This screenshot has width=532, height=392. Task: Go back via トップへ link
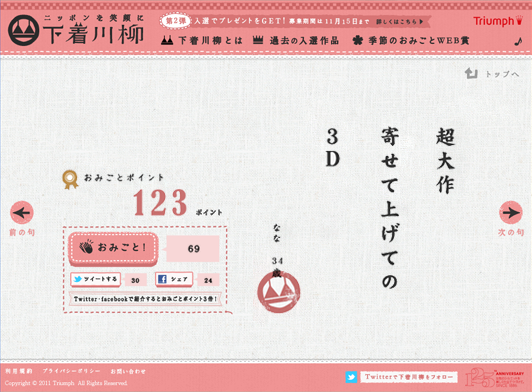pos(502,74)
